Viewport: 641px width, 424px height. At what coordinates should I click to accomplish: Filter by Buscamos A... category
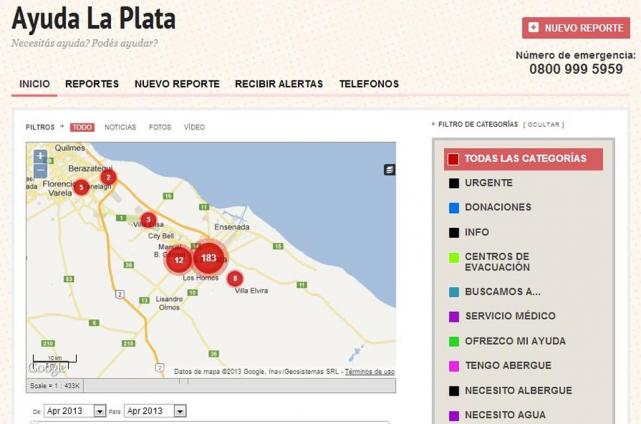coord(502,292)
